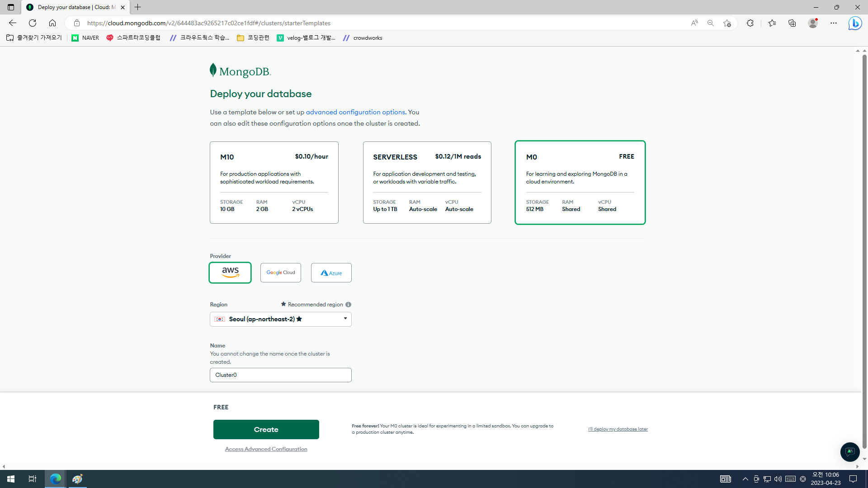Open browser collections panel
Screen dimensions: 868x488
(x=792, y=23)
